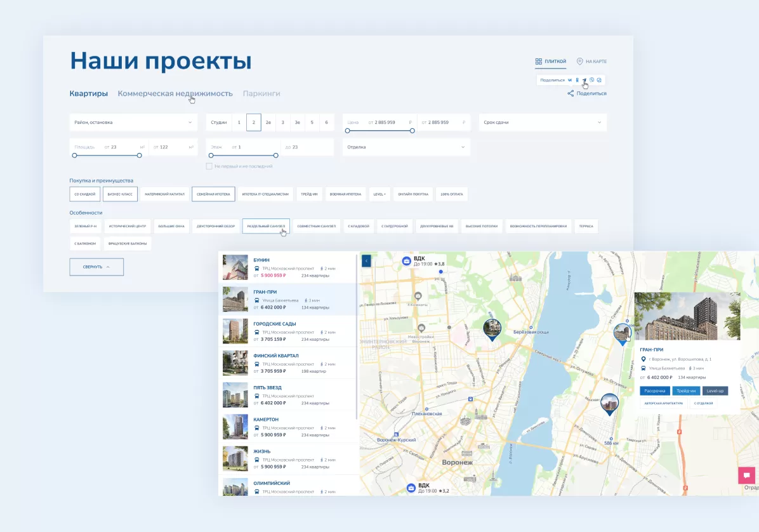The height and width of the screenshot is (532, 759).
Task: Grab the left handle of price slider
Action: 348,131
